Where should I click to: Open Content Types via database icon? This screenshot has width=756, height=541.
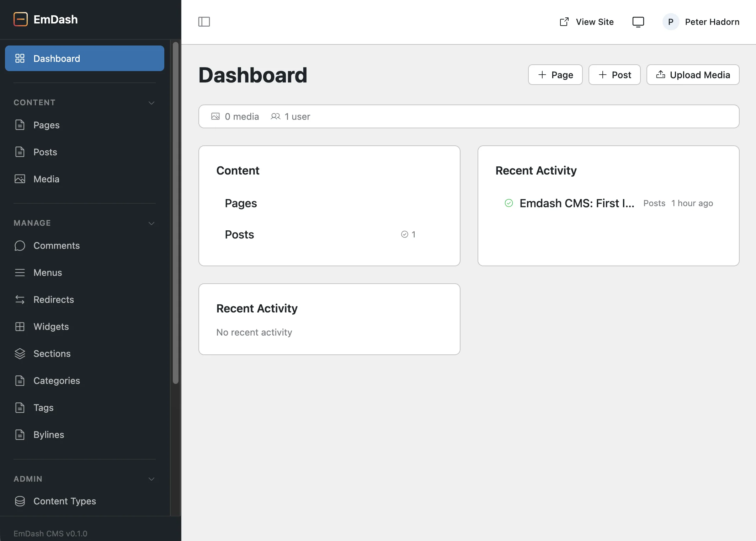(20, 501)
